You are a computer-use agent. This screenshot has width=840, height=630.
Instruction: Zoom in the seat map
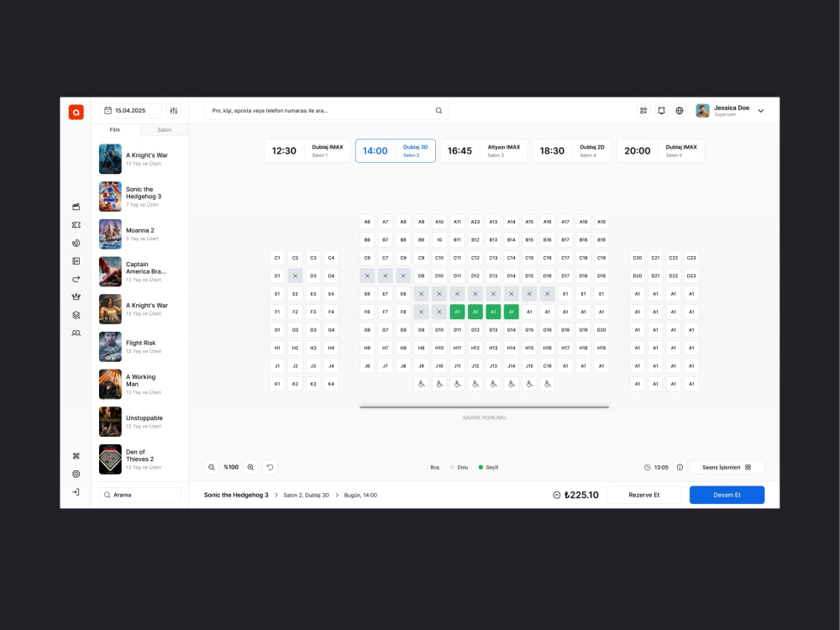pyautogui.click(x=250, y=467)
